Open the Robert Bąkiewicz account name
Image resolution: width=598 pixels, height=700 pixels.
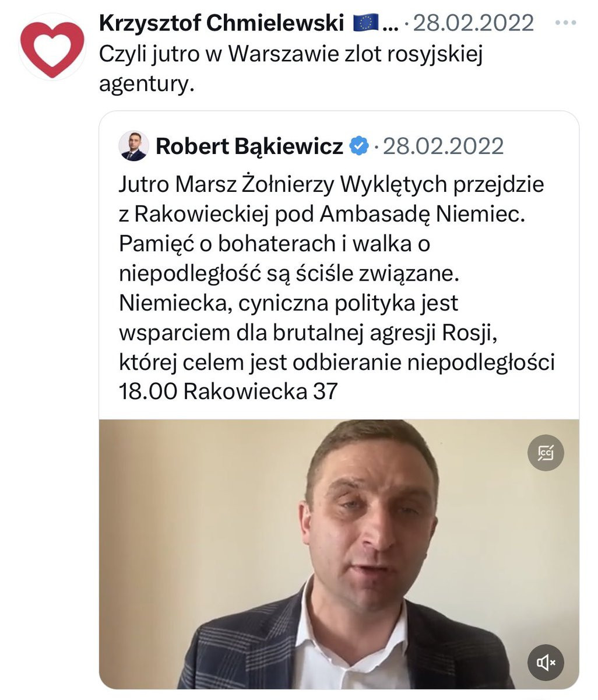(x=249, y=146)
